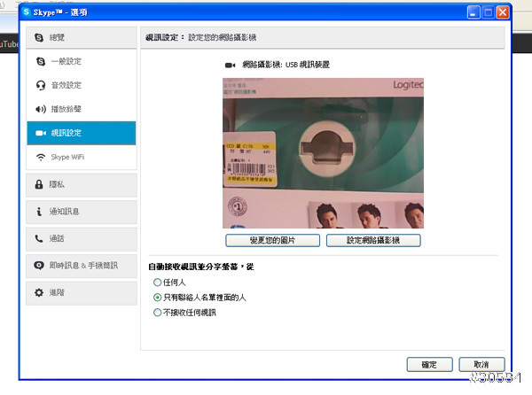Open the 通知訊息 notifications section
This screenshot has width=532, height=395.
pos(82,212)
